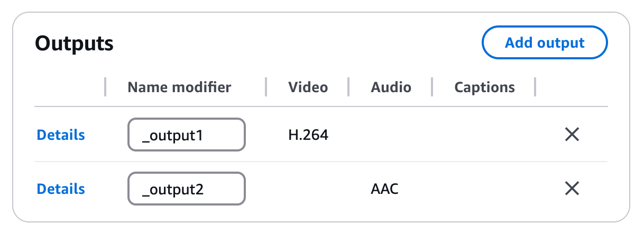The height and width of the screenshot is (232, 644).
Task: Select the H.264 video codec cell
Action: click(x=308, y=135)
